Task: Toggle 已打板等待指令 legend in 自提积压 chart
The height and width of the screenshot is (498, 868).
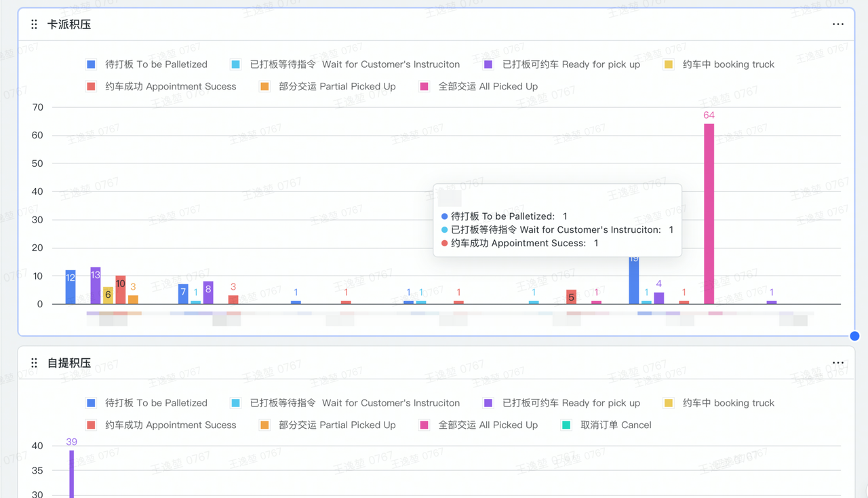Action: click(346, 403)
